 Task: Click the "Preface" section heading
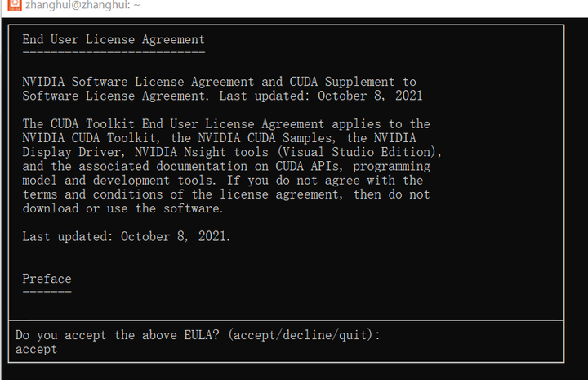point(47,279)
